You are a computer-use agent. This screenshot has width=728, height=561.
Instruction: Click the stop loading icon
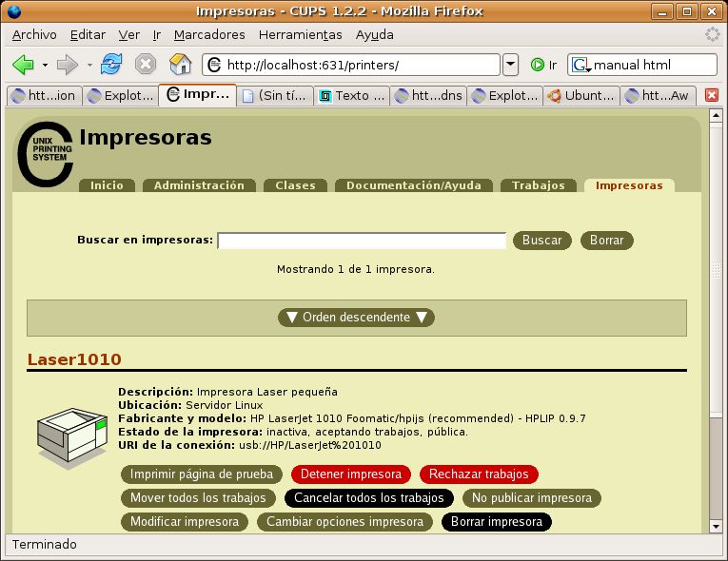146,65
